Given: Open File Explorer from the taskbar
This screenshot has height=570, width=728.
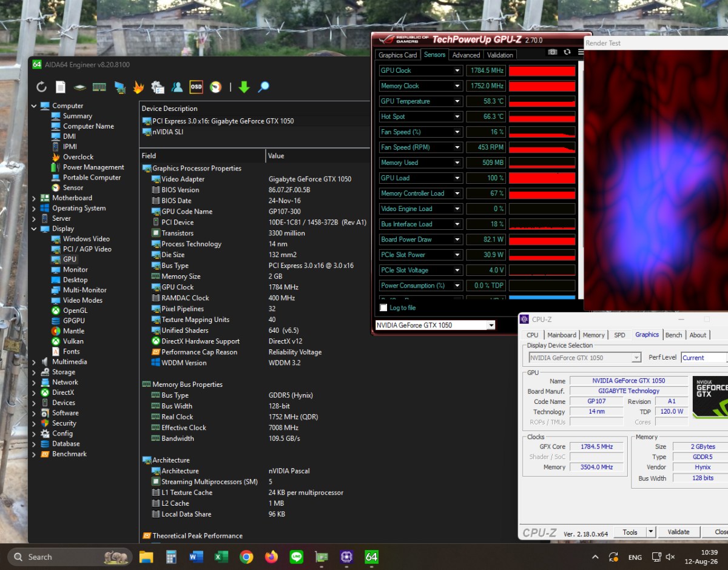Looking at the screenshot, I should 146,557.
